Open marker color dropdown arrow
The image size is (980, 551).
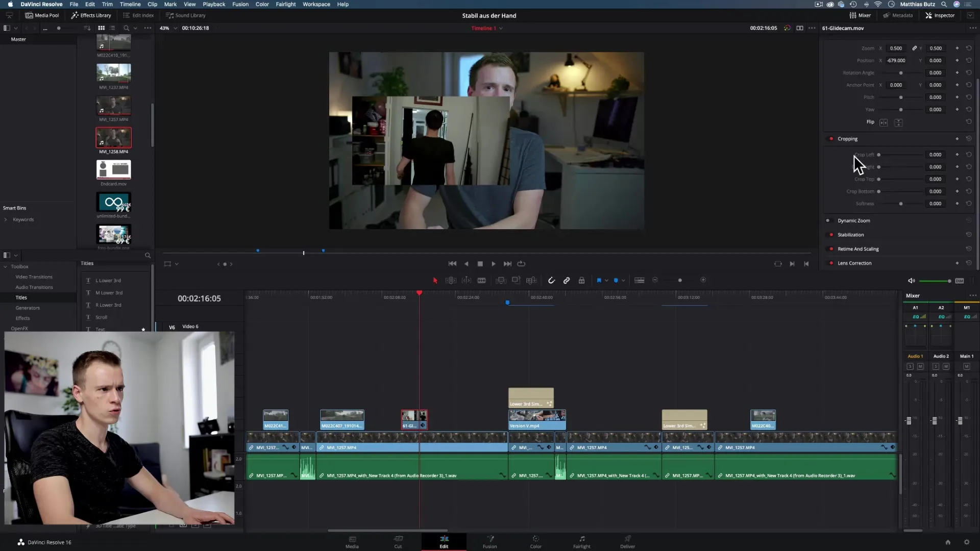point(623,280)
